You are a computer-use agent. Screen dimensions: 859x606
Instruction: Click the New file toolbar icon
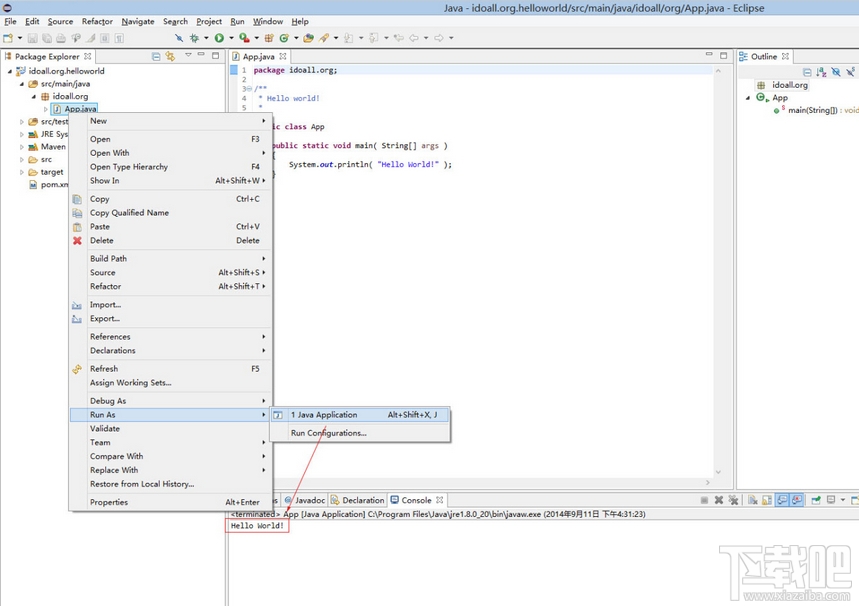(x=7, y=38)
